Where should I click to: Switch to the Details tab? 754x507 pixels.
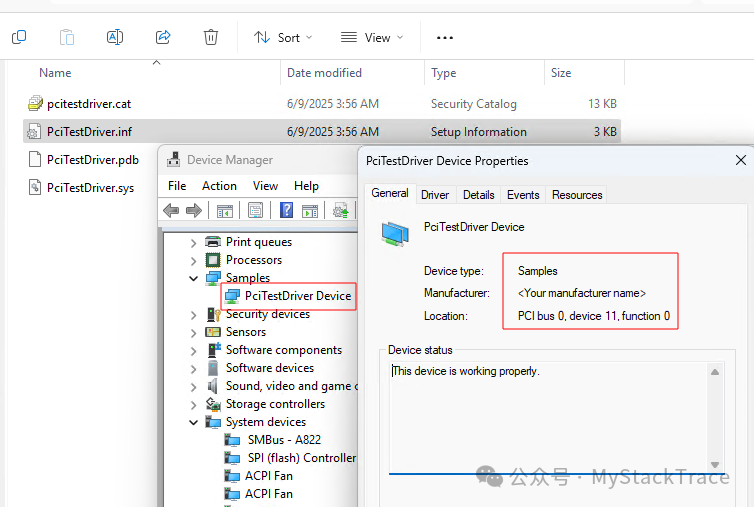(478, 195)
